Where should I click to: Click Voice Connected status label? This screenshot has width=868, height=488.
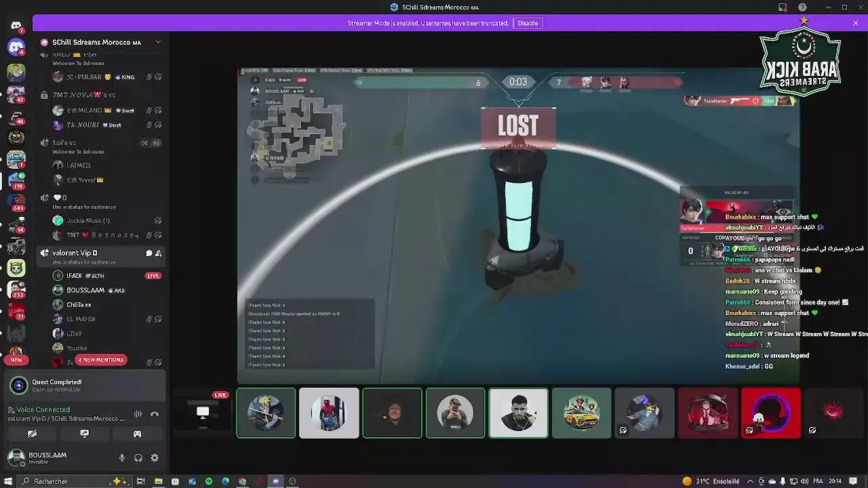click(x=43, y=409)
